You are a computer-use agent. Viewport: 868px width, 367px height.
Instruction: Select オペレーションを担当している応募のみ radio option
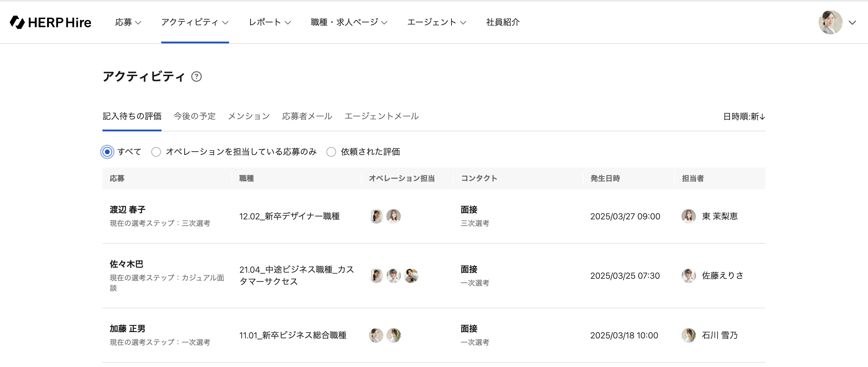point(156,152)
